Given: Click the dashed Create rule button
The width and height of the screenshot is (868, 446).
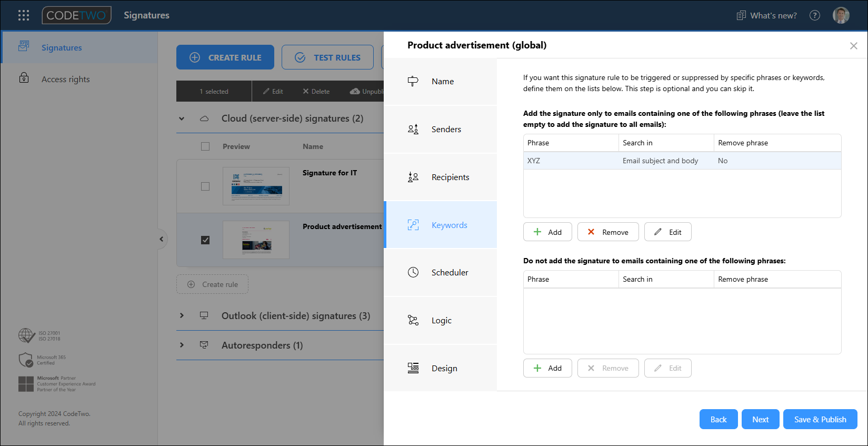Looking at the screenshot, I should 212,284.
